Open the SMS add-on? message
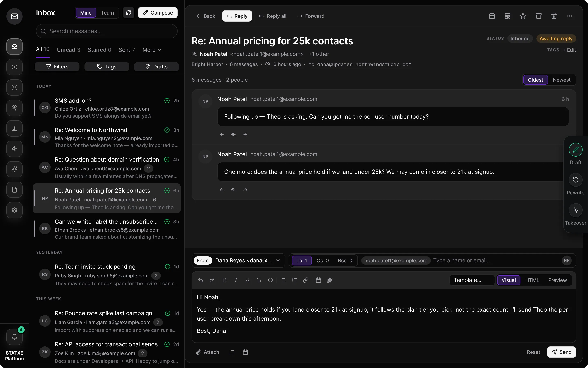Screen dimensions: 588x368 point(107,108)
